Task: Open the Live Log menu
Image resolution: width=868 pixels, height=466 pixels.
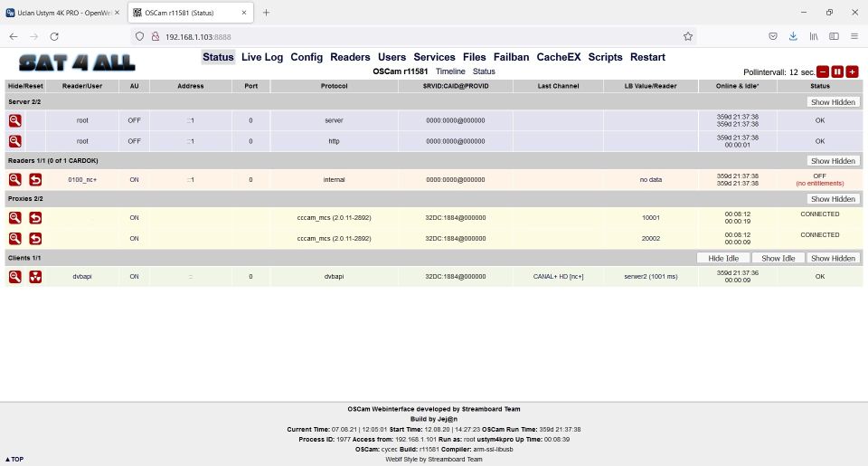Action: tap(262, 57)
